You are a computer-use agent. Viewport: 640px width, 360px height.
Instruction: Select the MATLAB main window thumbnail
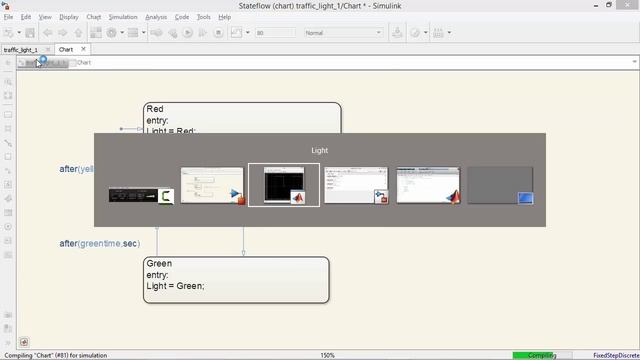(x=428, y=185)
